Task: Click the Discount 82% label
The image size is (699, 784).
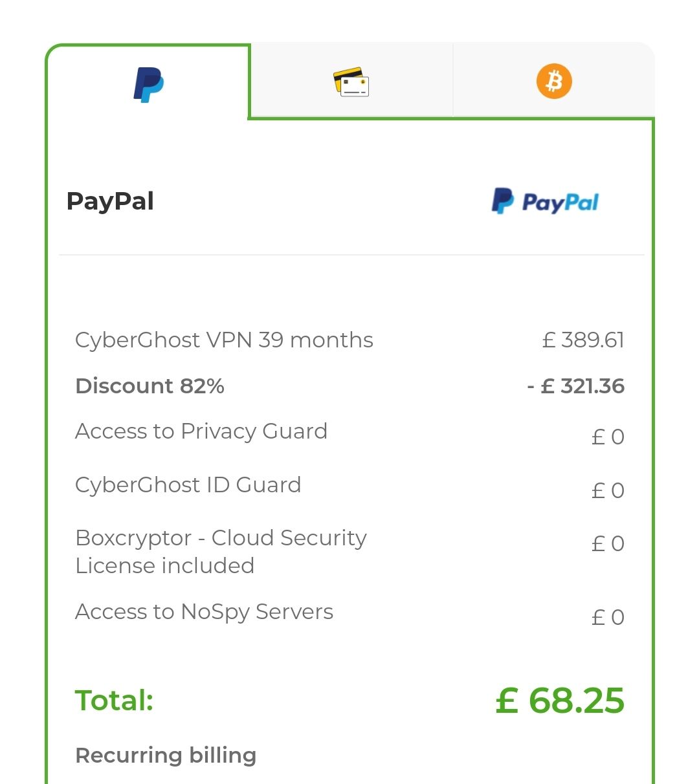Action: coord(150,386)
